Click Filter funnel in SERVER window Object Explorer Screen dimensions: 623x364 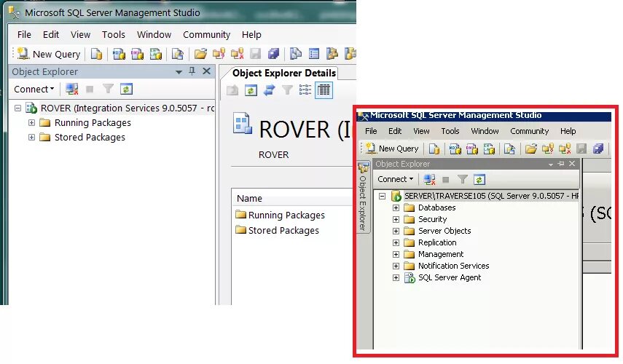pyautogui.click(x=462, y=179)
